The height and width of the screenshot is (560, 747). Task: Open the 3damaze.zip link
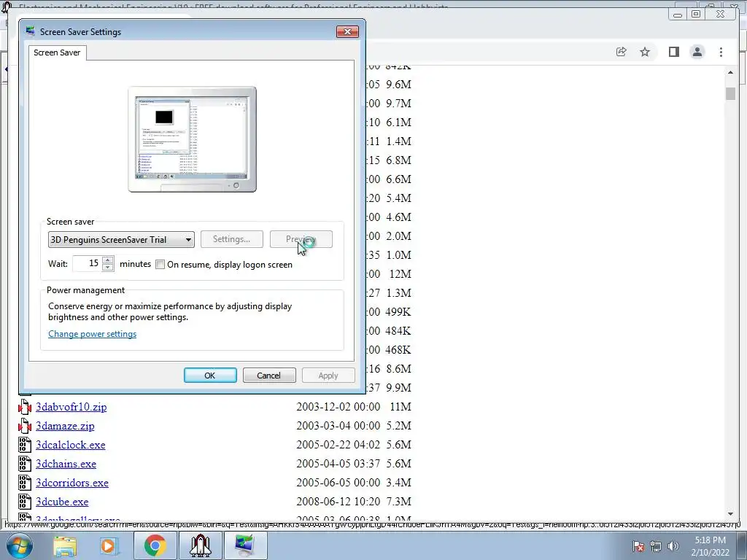[x=65, y=426]
